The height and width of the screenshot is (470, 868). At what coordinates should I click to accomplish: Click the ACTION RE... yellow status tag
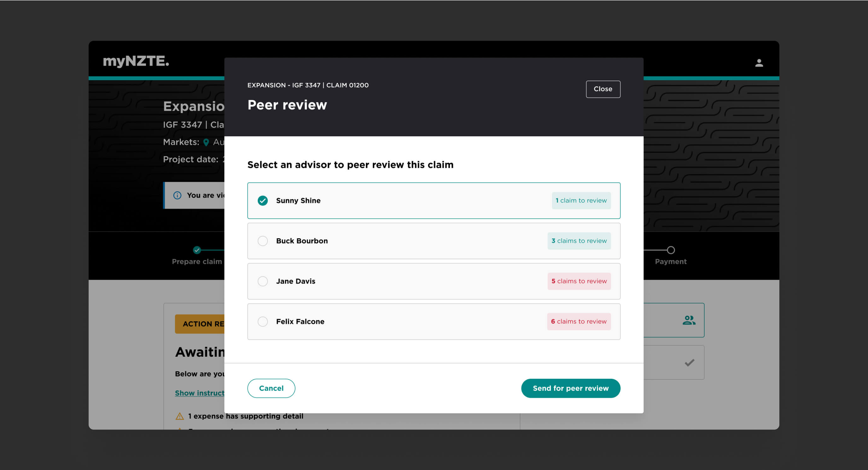pyautogui.click(x=200, y=324)
